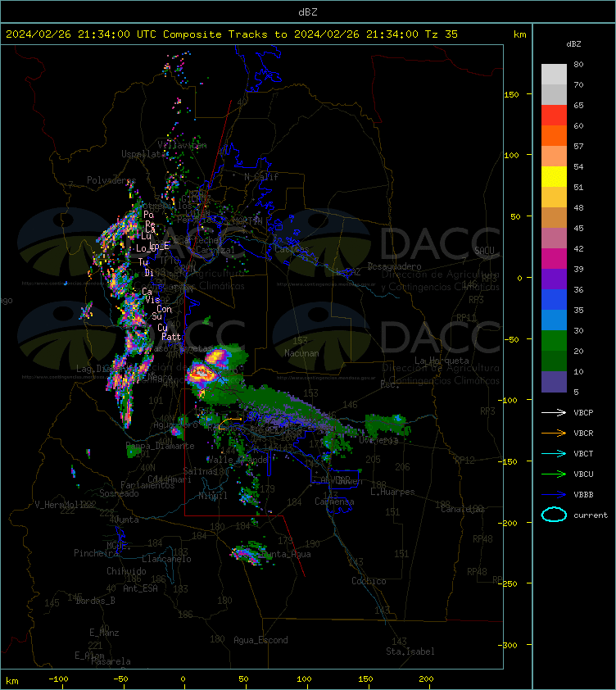Click the Nacunan map label
This screenshot has height=690, width=616.
[x=301, y=353]
